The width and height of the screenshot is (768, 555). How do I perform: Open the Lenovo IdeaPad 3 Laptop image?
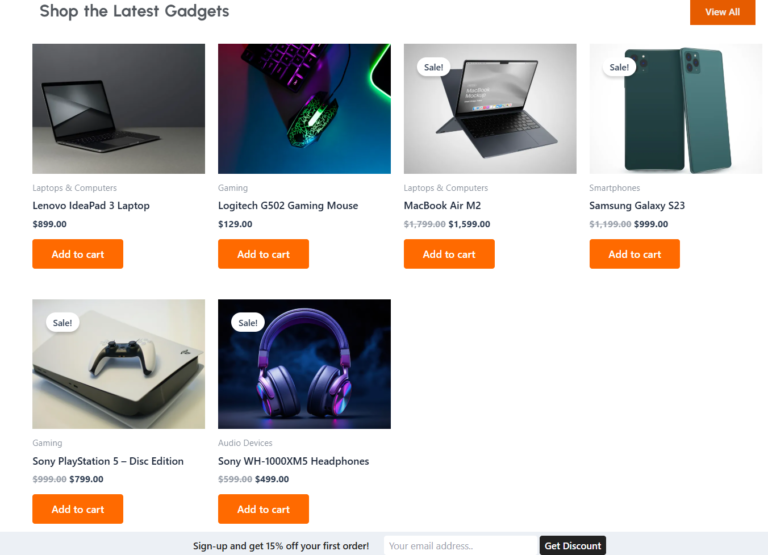tap(118, 108)
